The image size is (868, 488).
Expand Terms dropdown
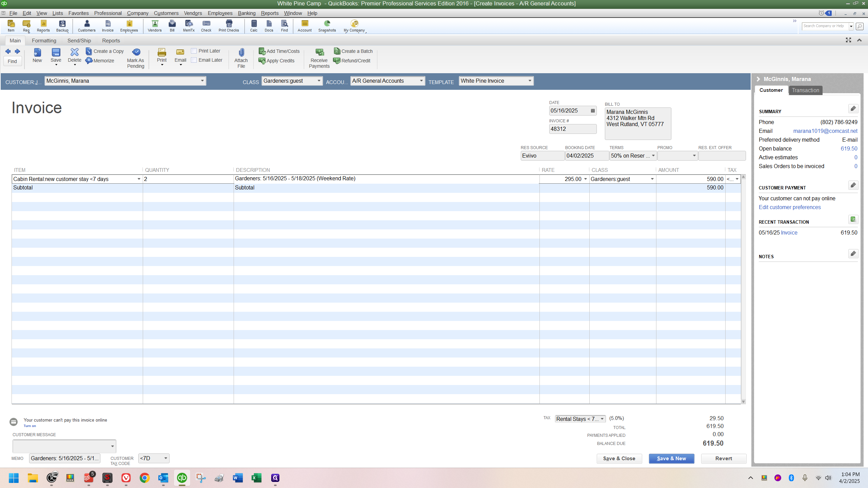click(x=653, y=156)
